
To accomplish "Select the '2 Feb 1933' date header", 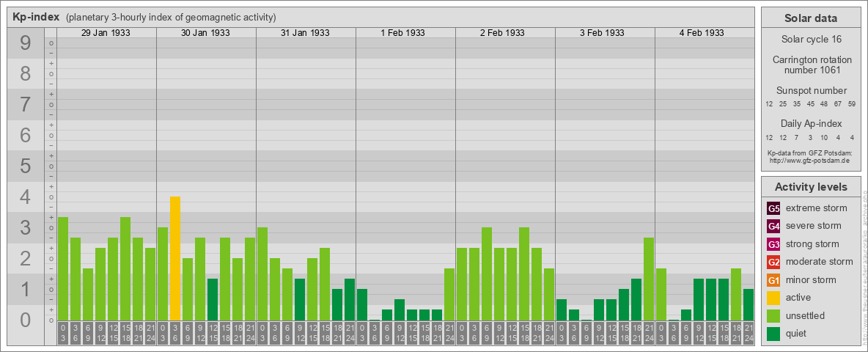I will [x=503, y=33].
